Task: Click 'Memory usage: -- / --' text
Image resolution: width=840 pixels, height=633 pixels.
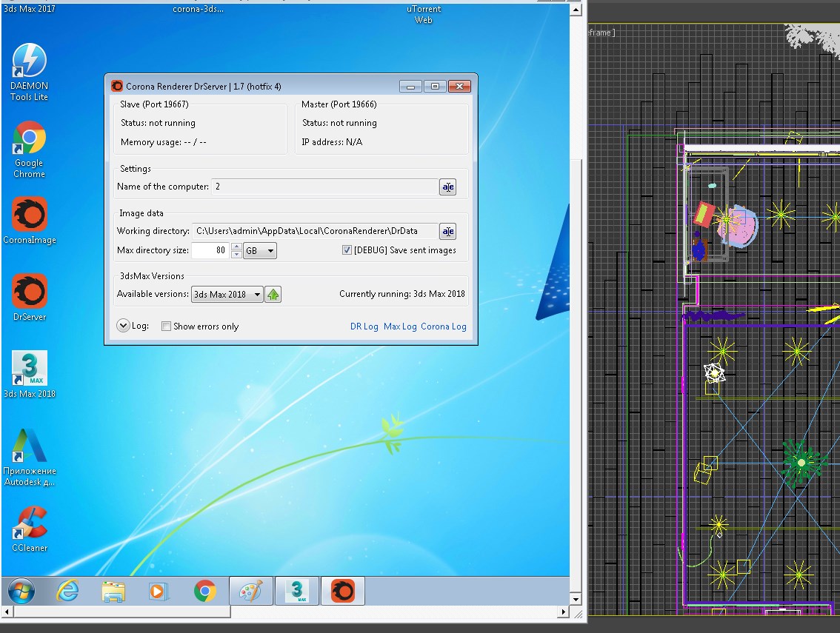Action: click(164, 142)
